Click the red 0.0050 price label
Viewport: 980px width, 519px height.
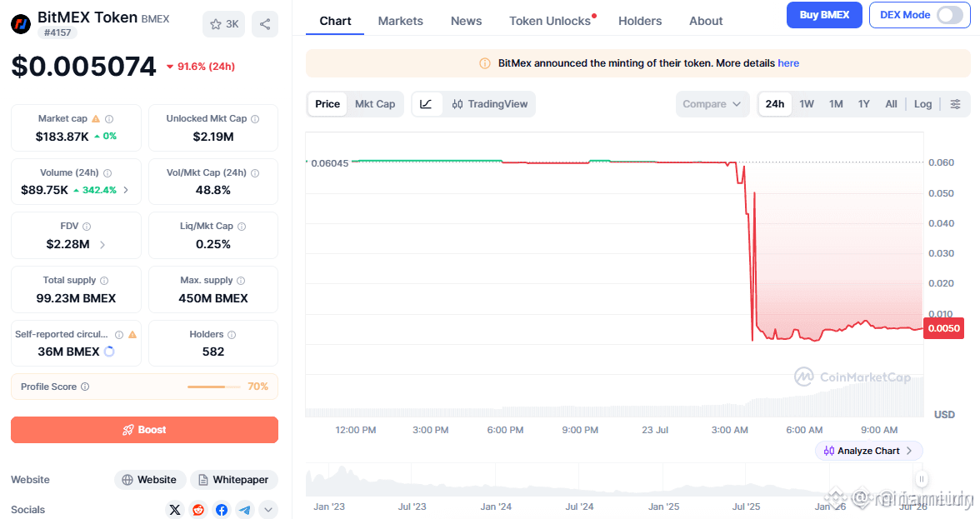click(x=943, y=328)
